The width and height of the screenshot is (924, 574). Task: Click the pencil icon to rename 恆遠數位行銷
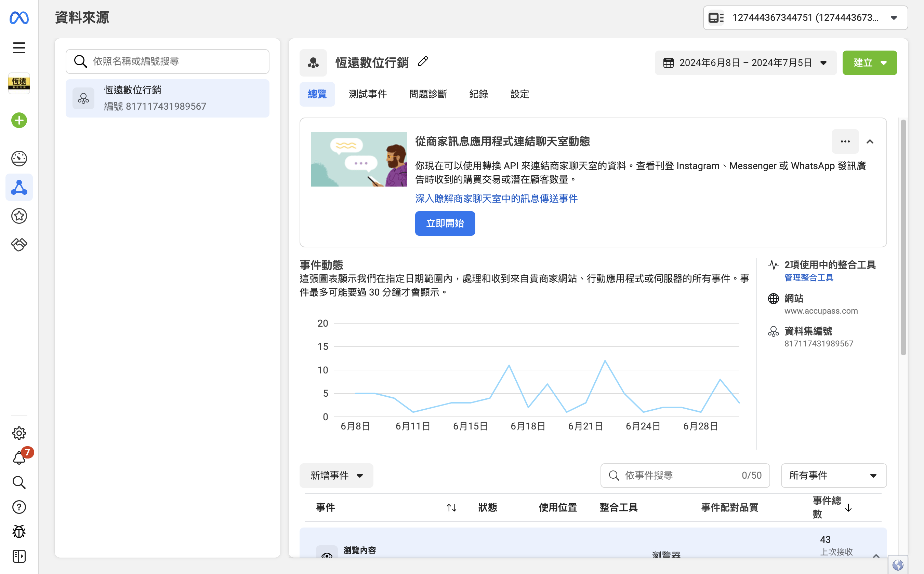point(423,61)
